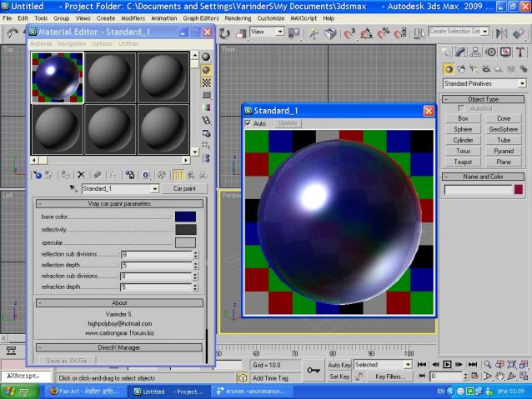Screen dimensions: 532x399
Task: Toggle the Auto Key button
Action: (x=339, y=365)
